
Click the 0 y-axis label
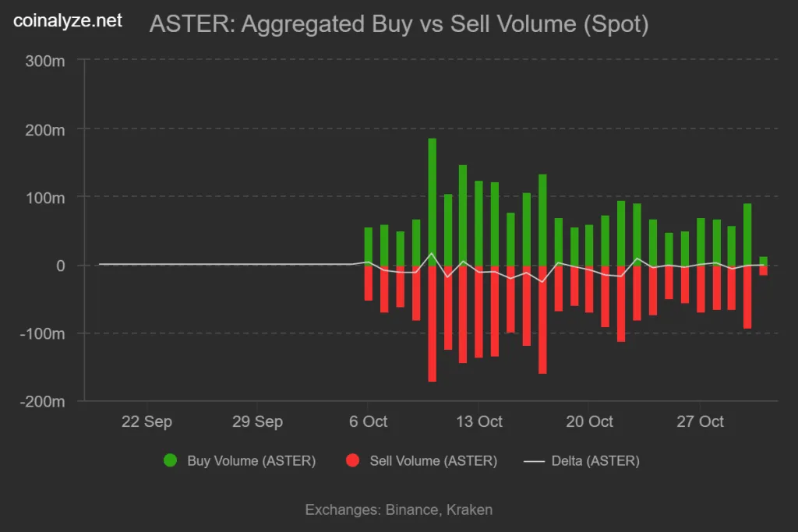click(60, 266)
